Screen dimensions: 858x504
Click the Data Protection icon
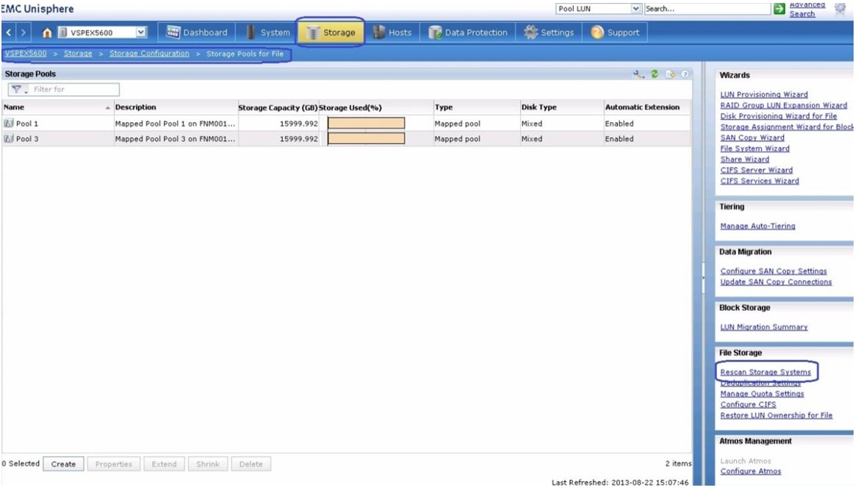[435, 33]
